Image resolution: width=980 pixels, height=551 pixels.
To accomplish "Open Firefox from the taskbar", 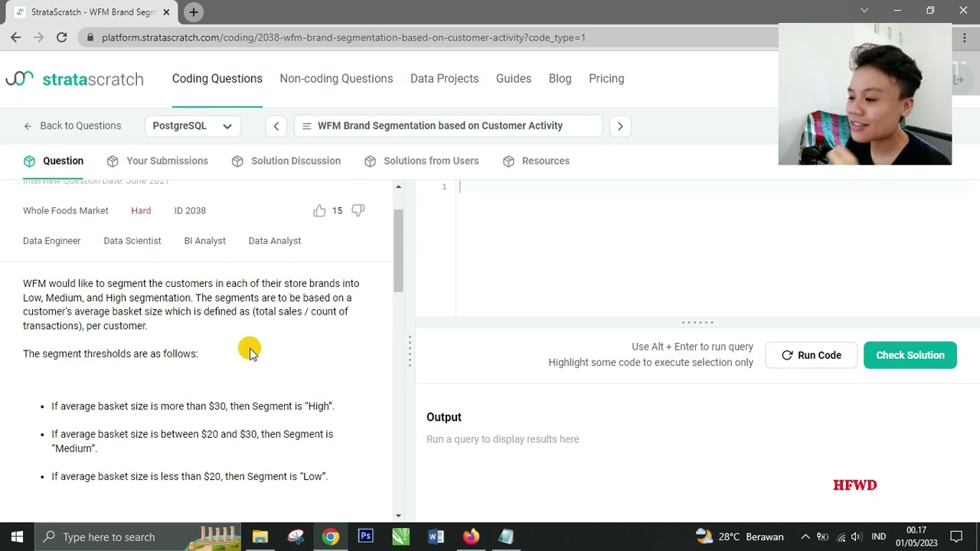I will [471, 536].
